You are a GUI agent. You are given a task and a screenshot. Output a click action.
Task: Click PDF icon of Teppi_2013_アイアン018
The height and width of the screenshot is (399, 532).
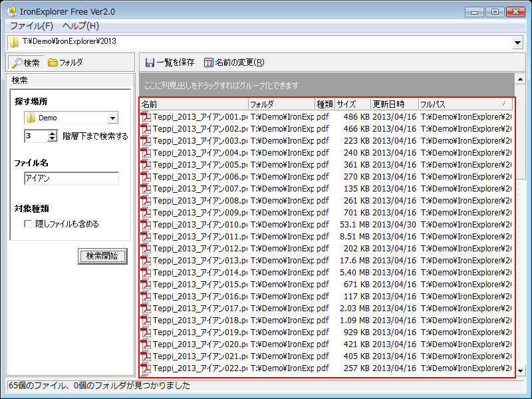[146, 321]
